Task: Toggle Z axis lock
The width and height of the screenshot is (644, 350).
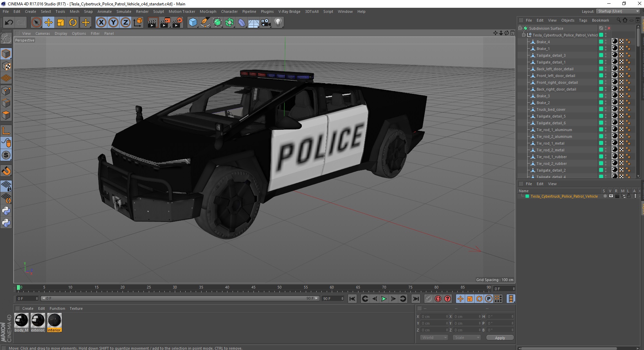Action: (126, 23)
